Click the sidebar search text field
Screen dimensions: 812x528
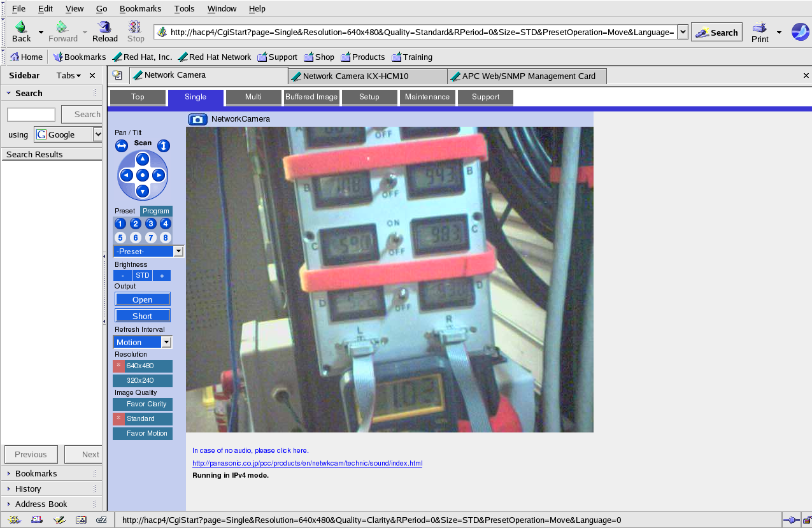(31, 115)
